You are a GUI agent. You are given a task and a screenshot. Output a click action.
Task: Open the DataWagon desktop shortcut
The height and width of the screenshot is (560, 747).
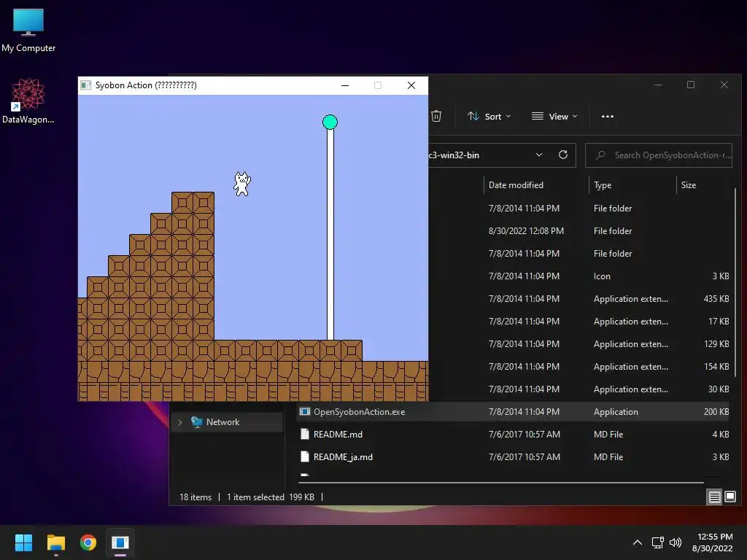(x=28, y=101)
